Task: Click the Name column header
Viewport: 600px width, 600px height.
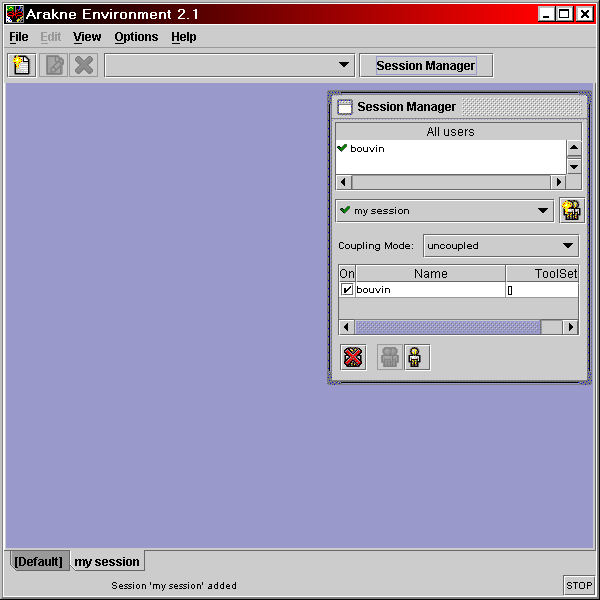Action: point(430,273)
